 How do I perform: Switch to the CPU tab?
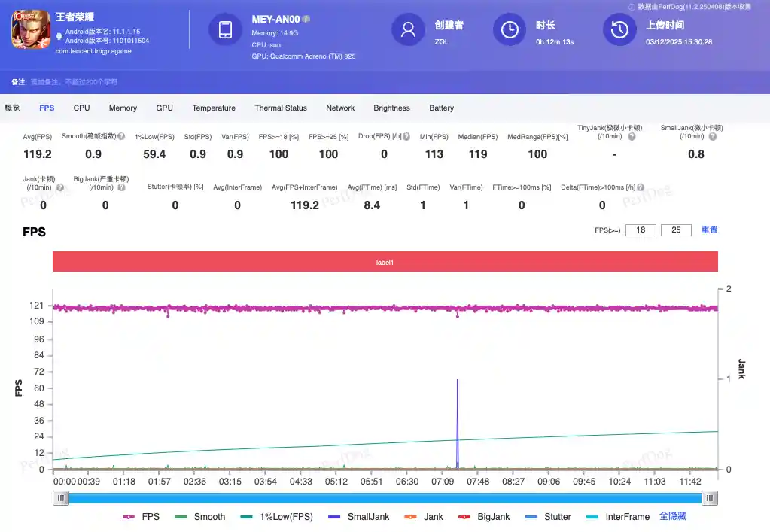tap(81, 108)
